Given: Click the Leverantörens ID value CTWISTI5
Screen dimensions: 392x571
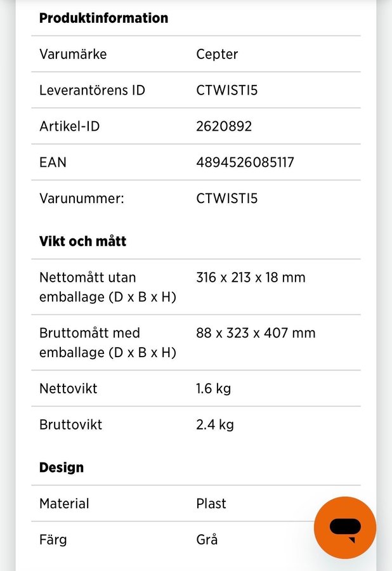Looking at the screenshot, I should click(x=226, y=90).
